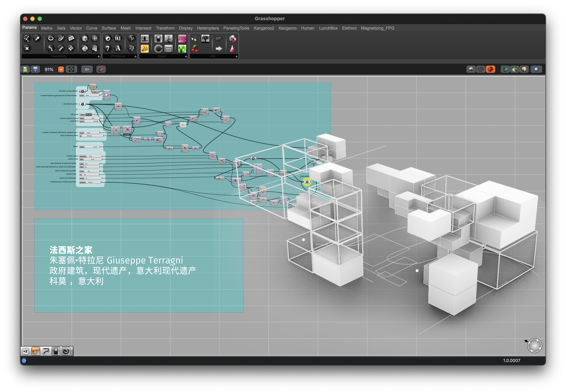Screen dimensions: 566x392
Task: Expand the Input panel with plus arrow
Action: tap(186, 56)
